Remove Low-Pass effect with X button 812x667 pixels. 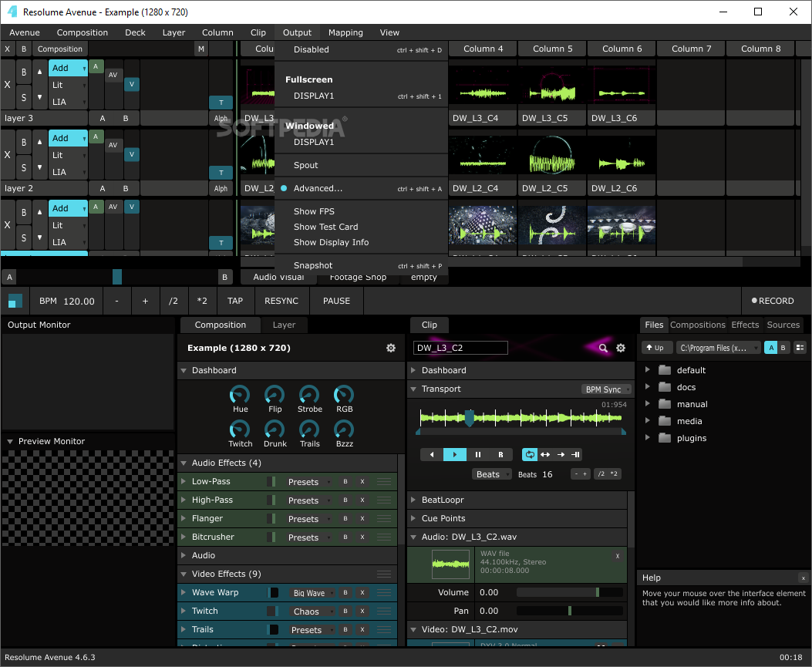tap(362, 482)
